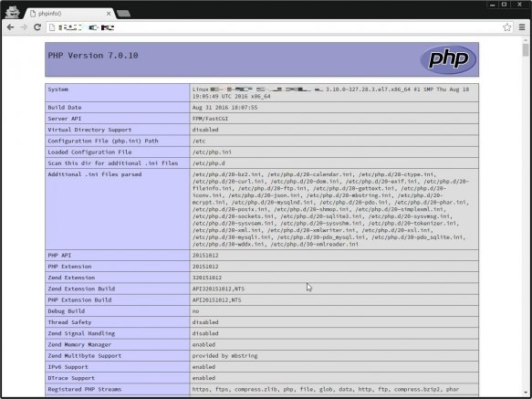Click the page icon in address bar
This screenshot has height=399, width=532.
52,27
